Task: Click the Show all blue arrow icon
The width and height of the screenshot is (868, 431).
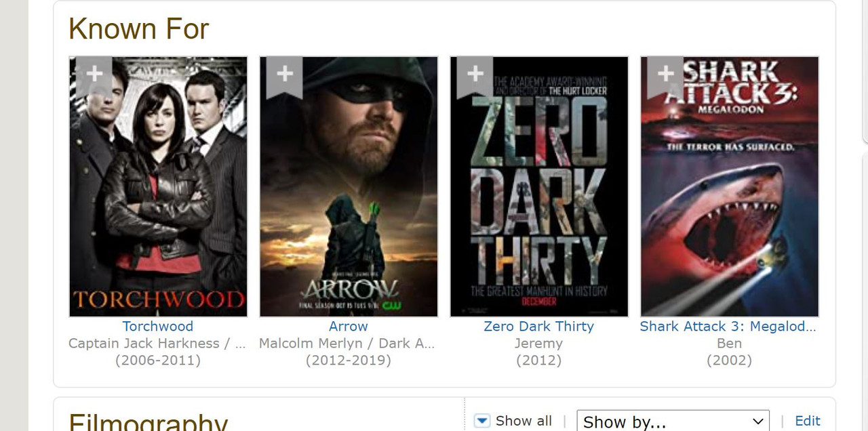Action: pyautogui.click(x=481, y=421)
